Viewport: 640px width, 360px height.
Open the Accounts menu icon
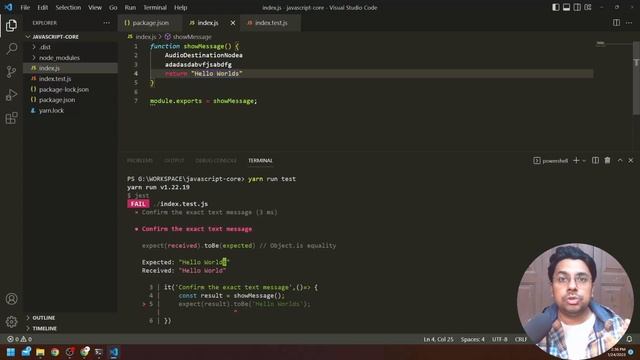click(11, 299)
